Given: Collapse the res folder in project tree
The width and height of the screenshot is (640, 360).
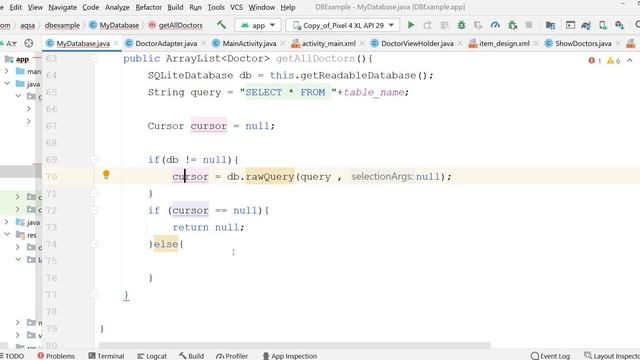Looking at the screenshot, I should [7, 235].
